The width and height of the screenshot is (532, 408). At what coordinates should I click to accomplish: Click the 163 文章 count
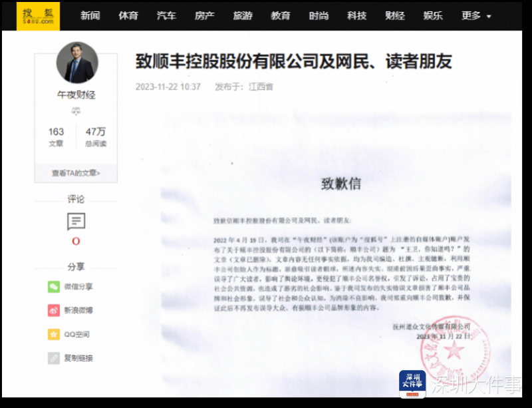(56, 136)
